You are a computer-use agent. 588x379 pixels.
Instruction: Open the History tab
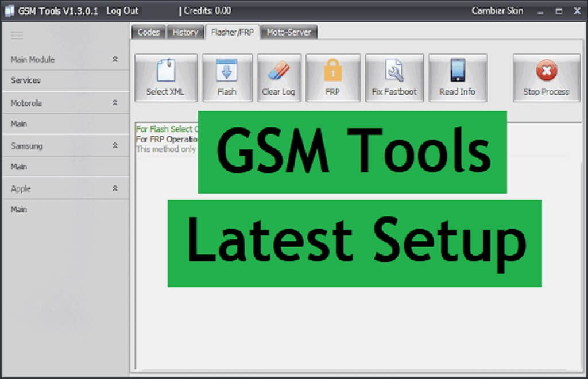(185, 32)
